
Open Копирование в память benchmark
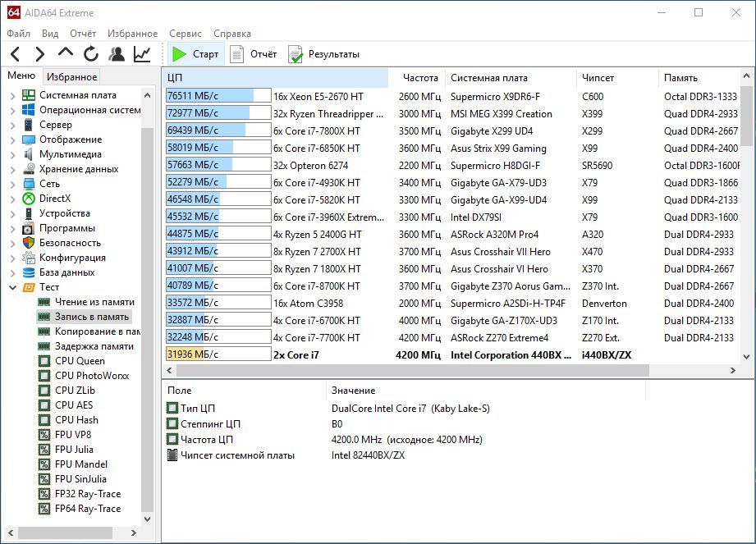point(98,331)
